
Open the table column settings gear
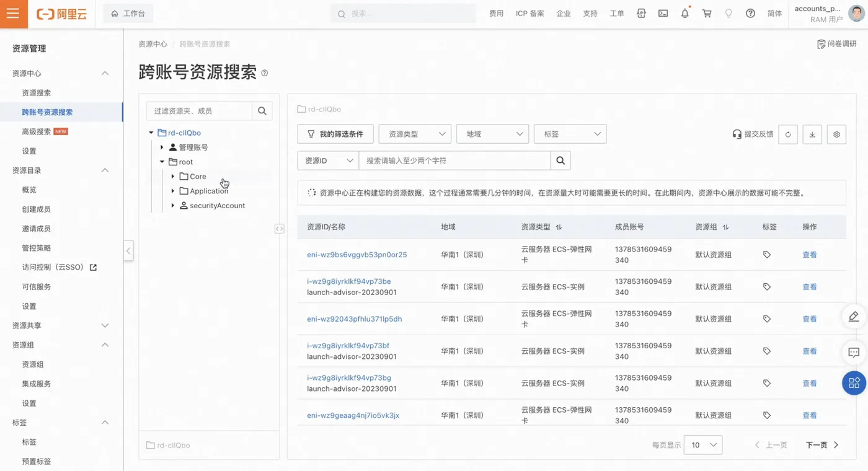(836, 134)
